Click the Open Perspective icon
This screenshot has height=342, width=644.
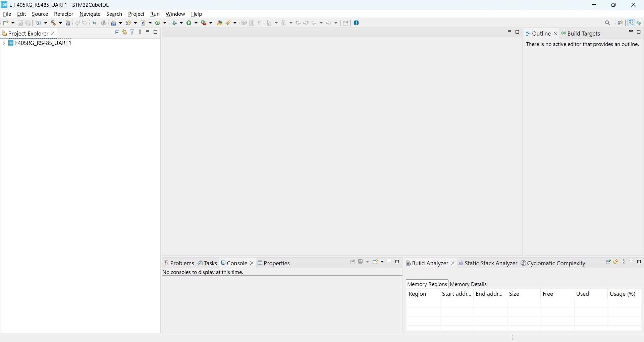point(621,23)
